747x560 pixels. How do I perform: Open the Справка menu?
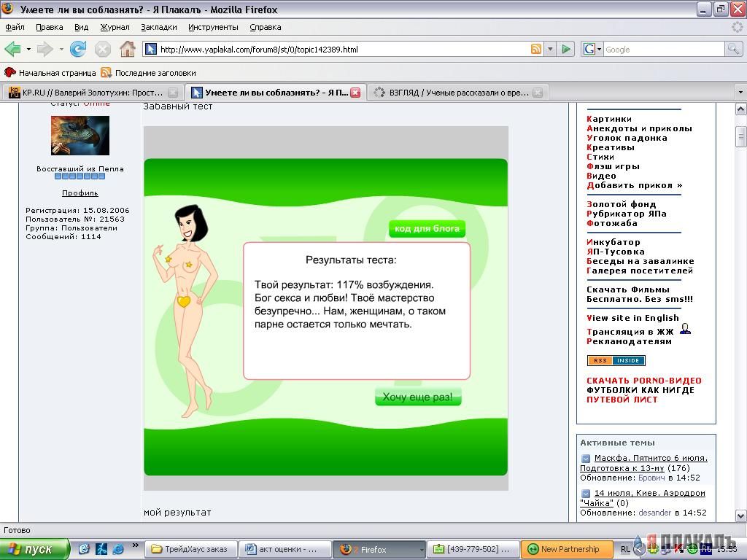(x=266, y=27)
